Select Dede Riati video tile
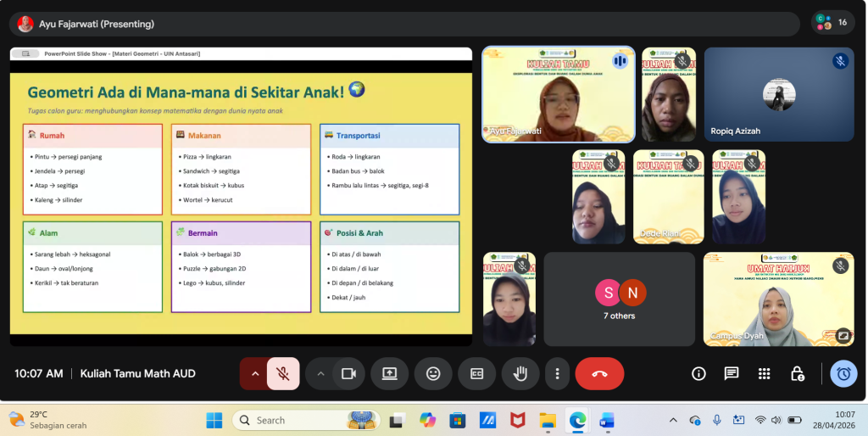 668,197
